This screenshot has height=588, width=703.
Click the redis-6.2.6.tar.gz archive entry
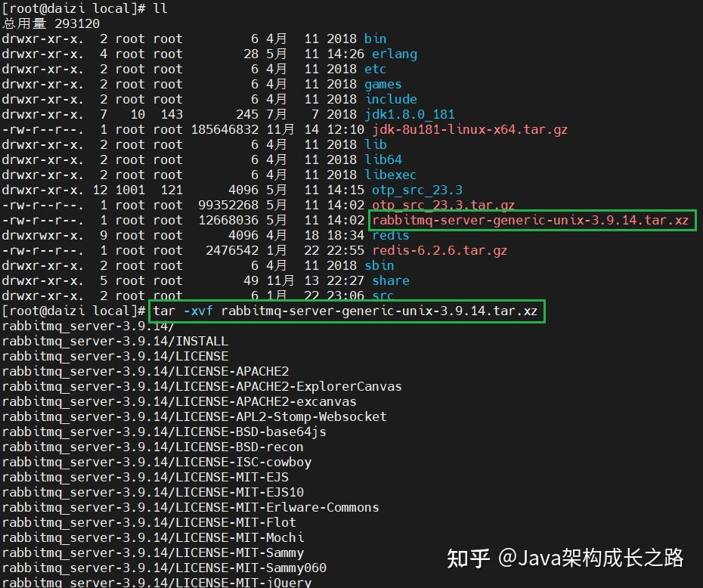[438, 250]
